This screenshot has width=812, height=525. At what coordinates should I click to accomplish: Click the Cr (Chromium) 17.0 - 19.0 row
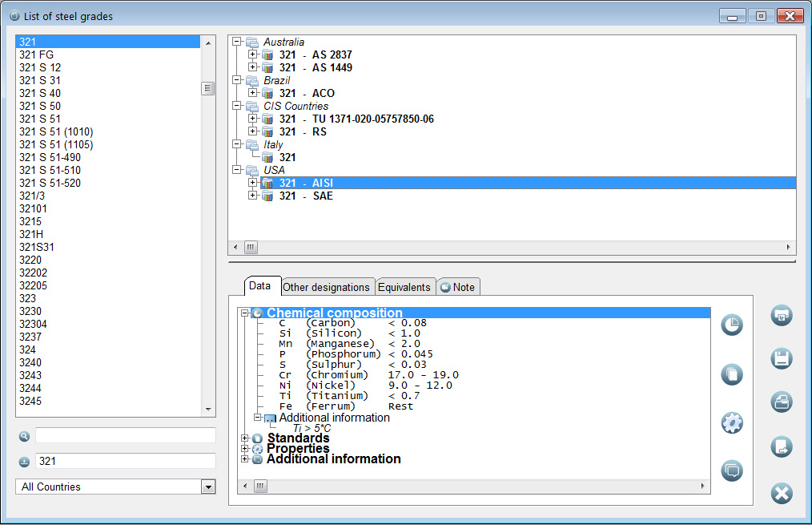tap(368, 374)
